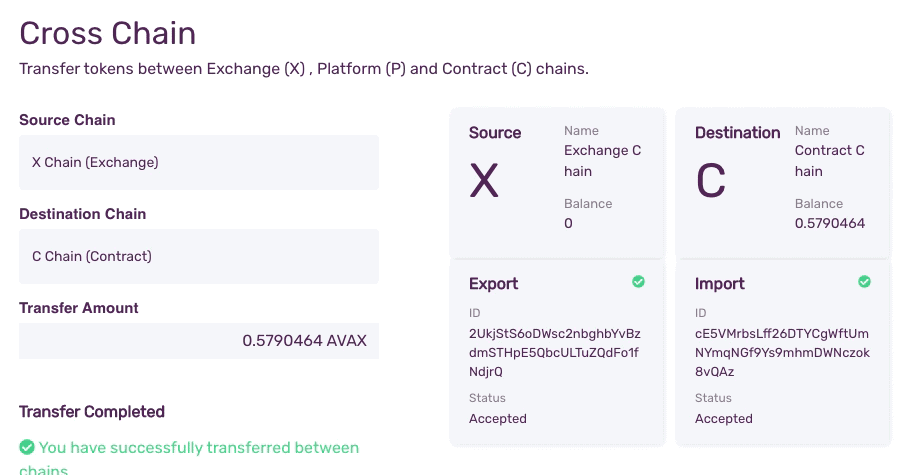Click the Transfer Amount AVAX field
This screenshot has width=906, height=475.
pos(199,341)
